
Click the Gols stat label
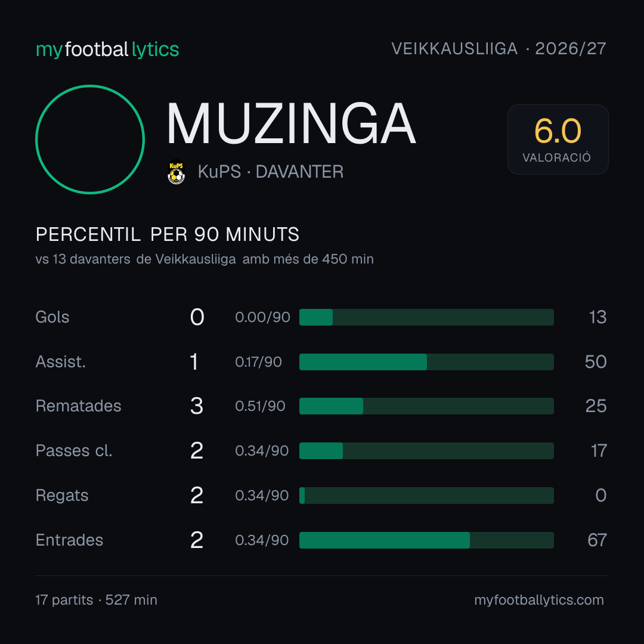coord(52,317)
